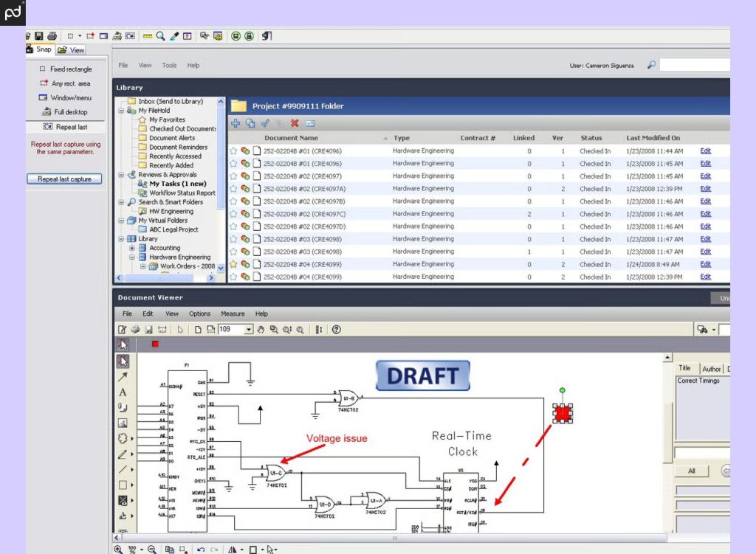The width and height of the screenshot is (756, 554).
Task: Click the Repeat last capture button
Action: (x=64, y=179)
